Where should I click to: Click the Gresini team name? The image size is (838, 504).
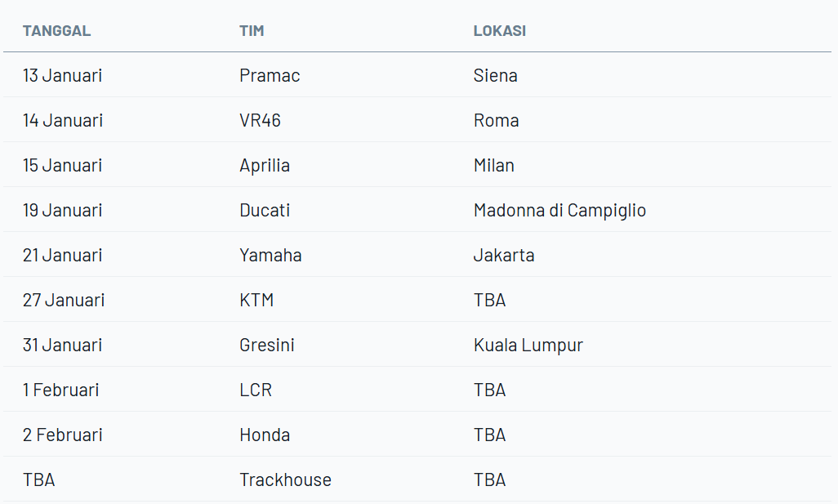pyautogui.click(x=267, y=346)
